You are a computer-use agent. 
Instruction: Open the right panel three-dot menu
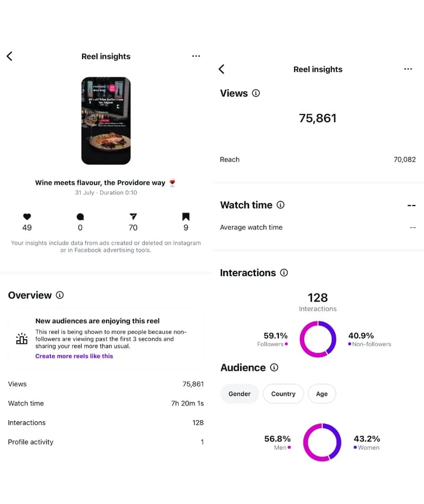point(408,69)
